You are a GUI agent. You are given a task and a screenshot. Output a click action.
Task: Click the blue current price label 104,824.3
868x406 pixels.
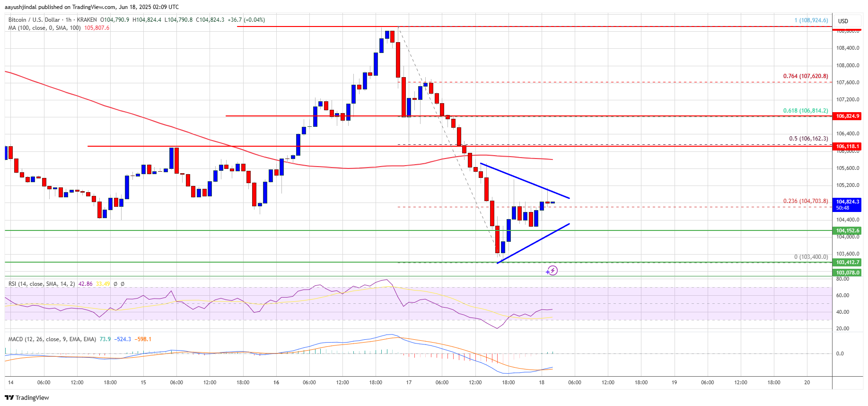coord(847,202)
